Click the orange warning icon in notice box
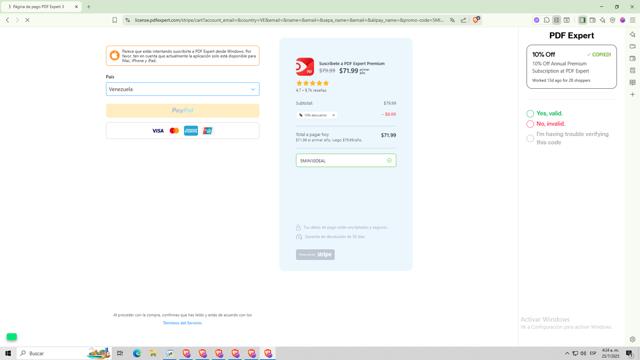 [115, 56]
